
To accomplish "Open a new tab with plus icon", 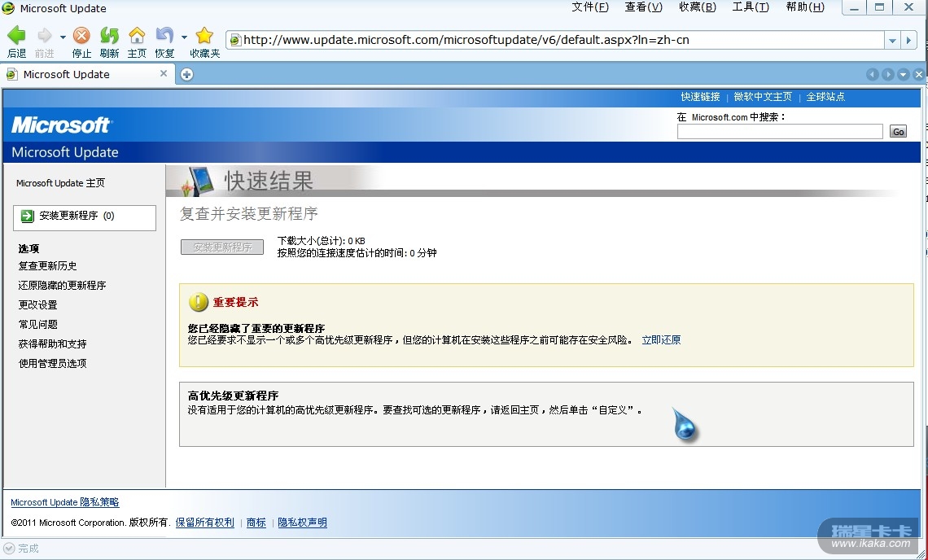I will point(186,74).
